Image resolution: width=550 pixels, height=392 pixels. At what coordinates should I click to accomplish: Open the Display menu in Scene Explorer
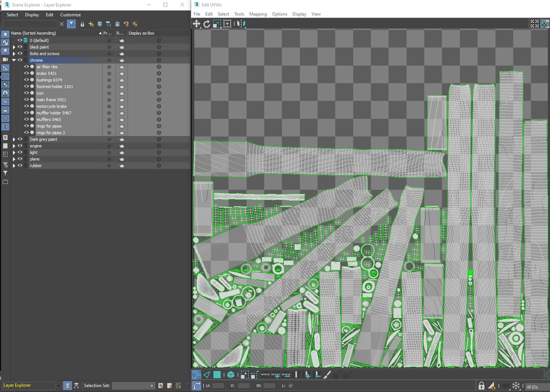click(x=32, y=15)
